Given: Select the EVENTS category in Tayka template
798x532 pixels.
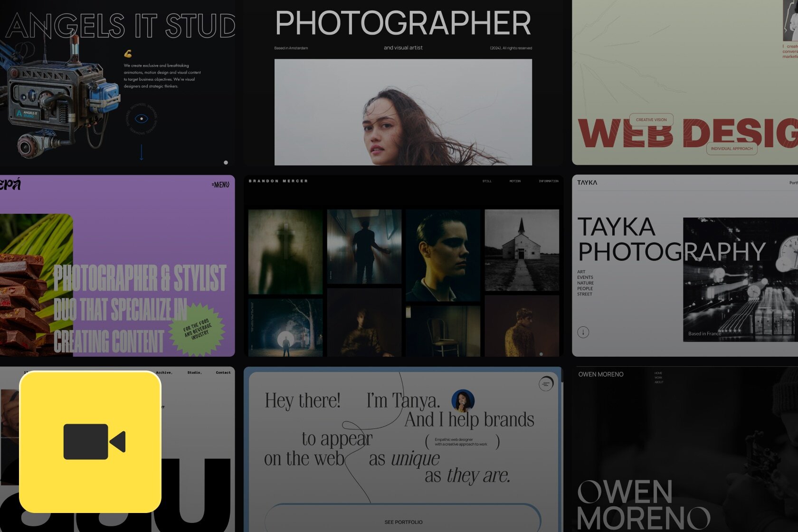Looking at the screenshot, I should 585,277.
